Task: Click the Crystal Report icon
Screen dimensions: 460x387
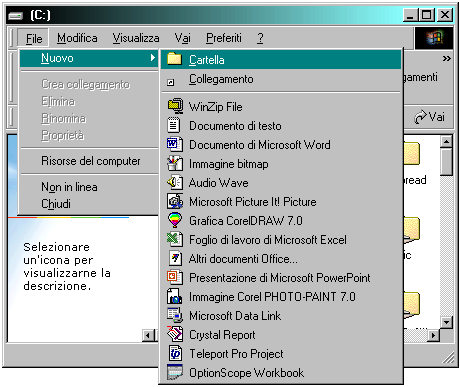Action: [175, 334]
